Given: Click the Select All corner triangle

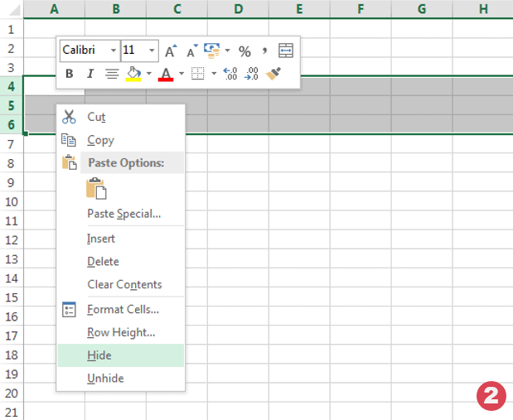Looking at the screenshot, I should coord(14,10).
